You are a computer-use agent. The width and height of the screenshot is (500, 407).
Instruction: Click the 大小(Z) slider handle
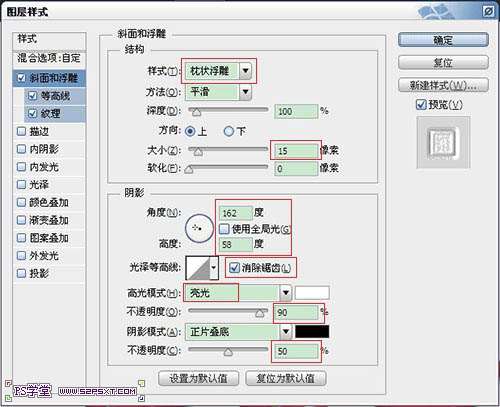(198, 152)
